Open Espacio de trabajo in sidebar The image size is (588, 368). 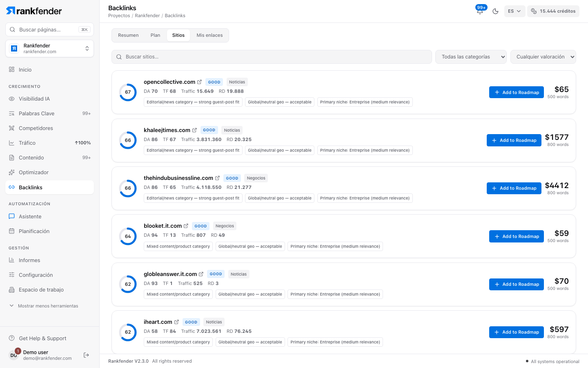click(x=49, y=290)
